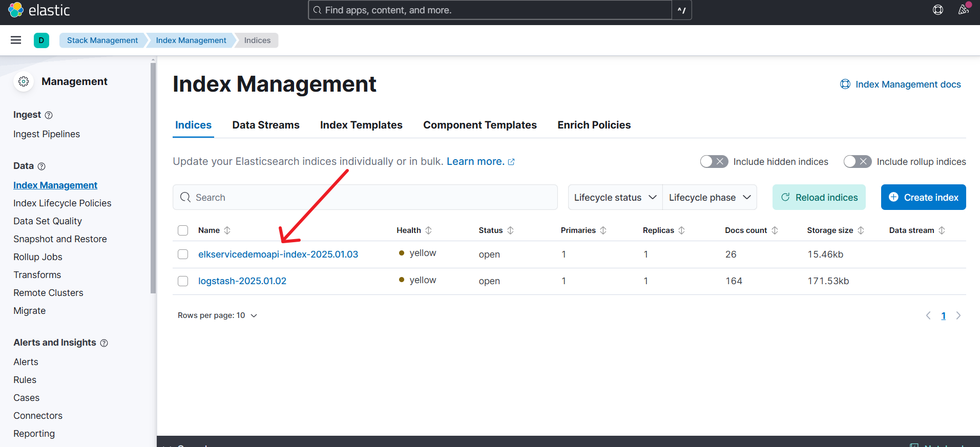Open the help menu icon
Viewport: 980px width, 447px height.
tap(937, 10)
